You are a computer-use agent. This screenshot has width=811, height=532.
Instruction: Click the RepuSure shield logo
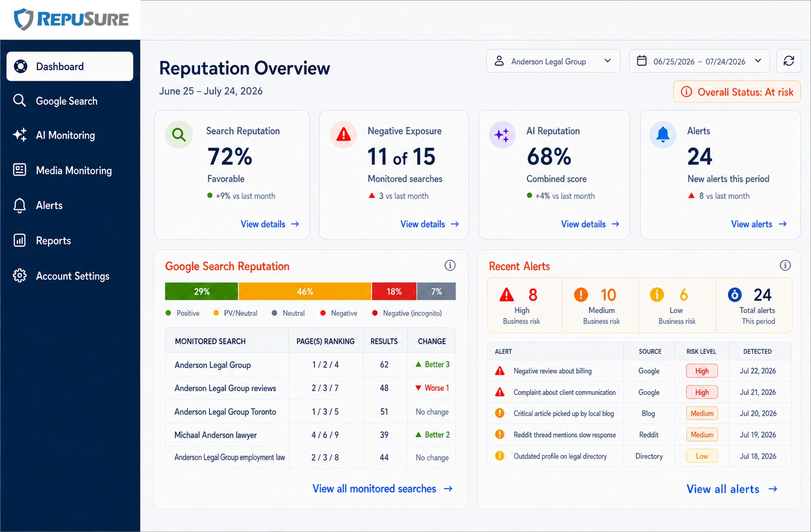(24, 19)
